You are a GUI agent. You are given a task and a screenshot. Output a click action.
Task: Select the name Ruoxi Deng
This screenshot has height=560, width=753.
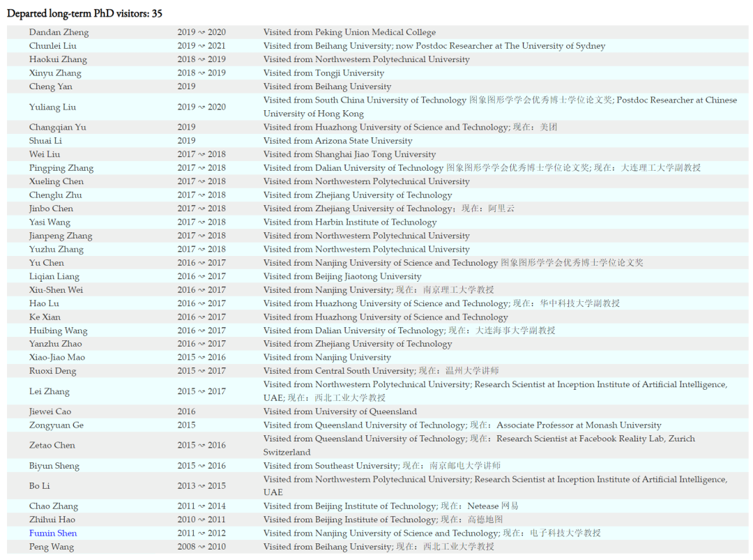tap(52, 371)
